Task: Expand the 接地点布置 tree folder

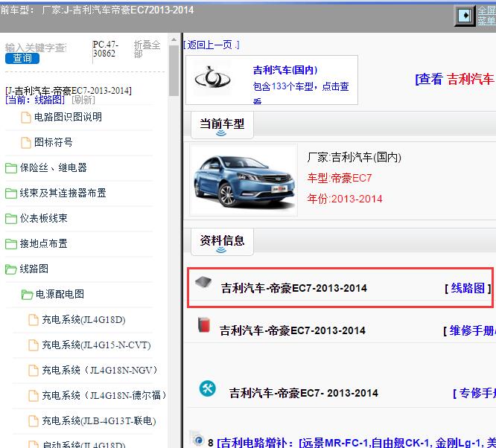Action: pos(44,243)
